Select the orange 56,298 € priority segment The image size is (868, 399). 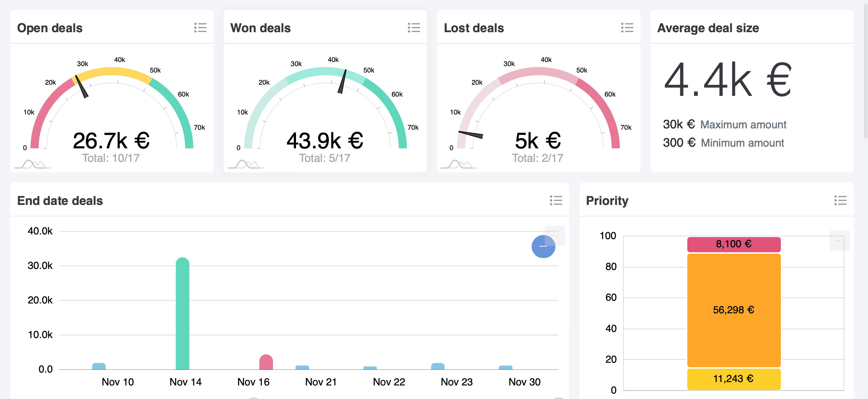point(734,310)
